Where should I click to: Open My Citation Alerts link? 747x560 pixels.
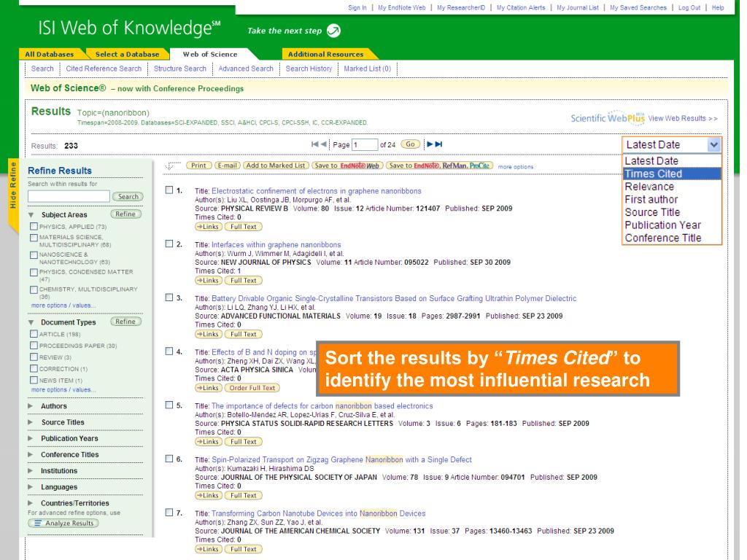coord(521,7)
